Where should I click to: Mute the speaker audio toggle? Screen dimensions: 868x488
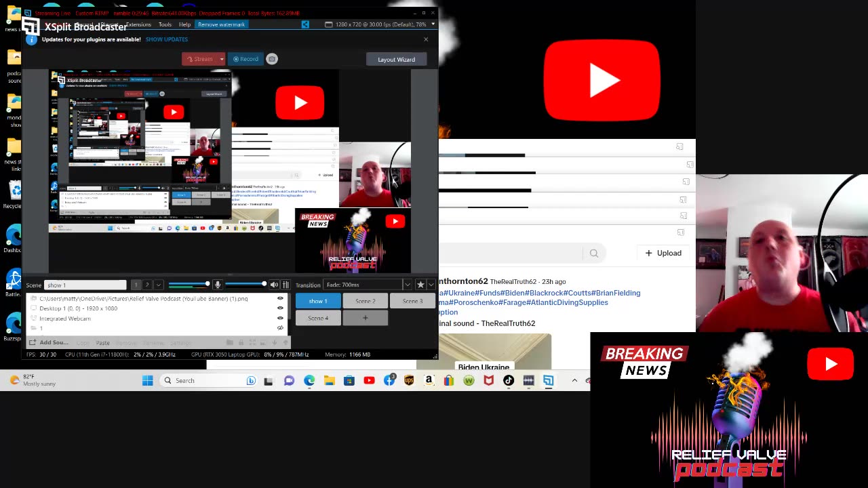click(x=274, y=285)
